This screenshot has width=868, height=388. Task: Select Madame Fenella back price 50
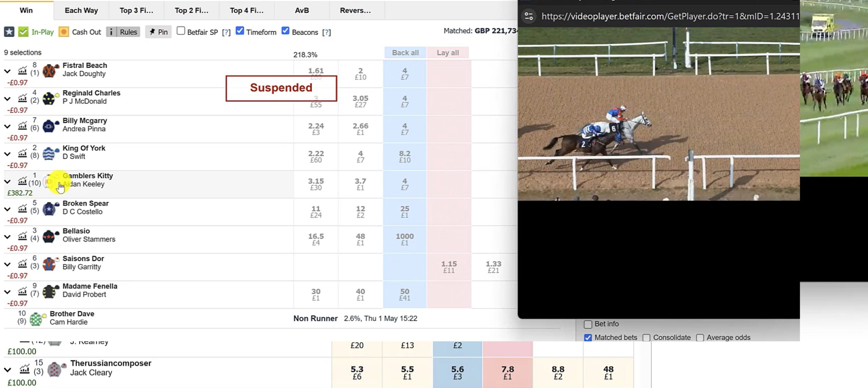tap(405, 294)
